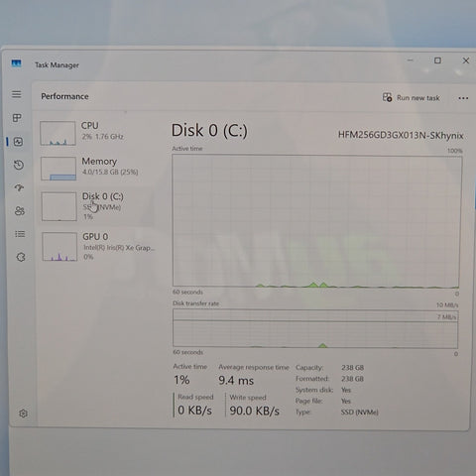
Task: Click Run new task button
Action: 412,97
